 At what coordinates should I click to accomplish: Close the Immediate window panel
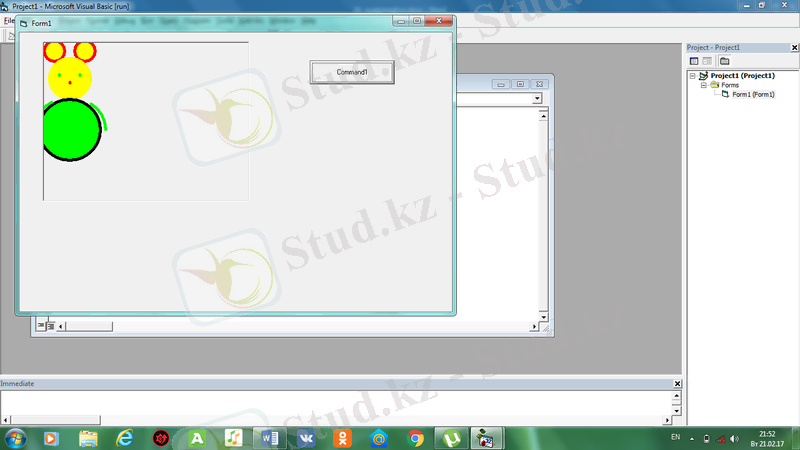677,383
